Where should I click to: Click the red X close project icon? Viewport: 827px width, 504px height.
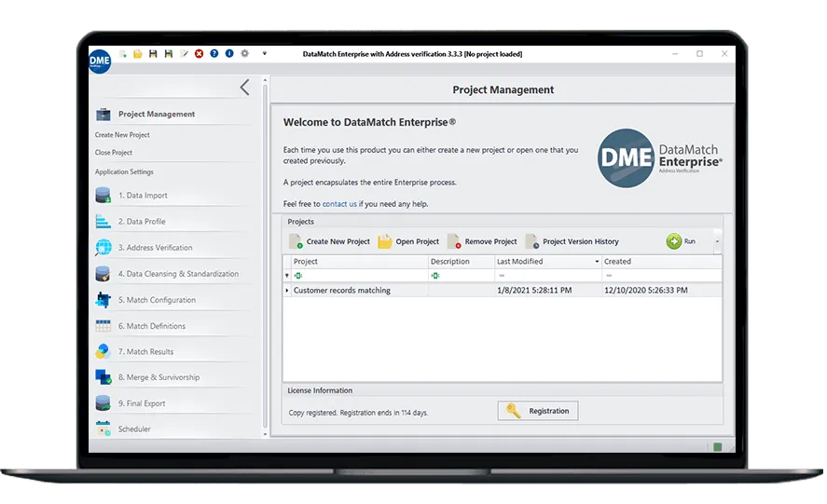click(x=199, y=54)
